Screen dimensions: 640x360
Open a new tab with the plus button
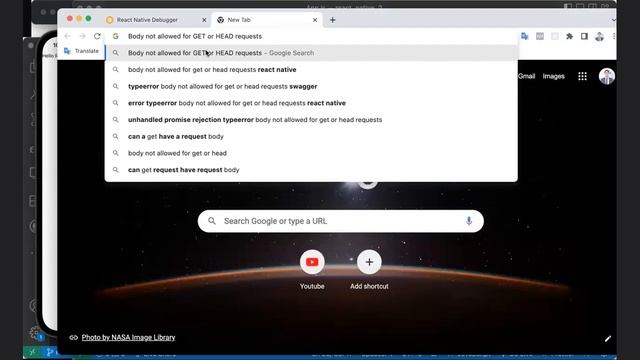point(333,20)
